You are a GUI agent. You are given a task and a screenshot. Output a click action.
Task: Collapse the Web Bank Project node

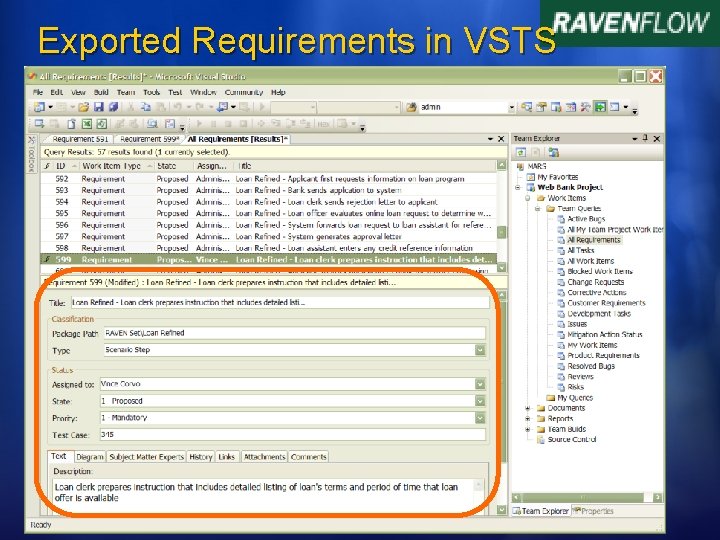tap(518, 187)
